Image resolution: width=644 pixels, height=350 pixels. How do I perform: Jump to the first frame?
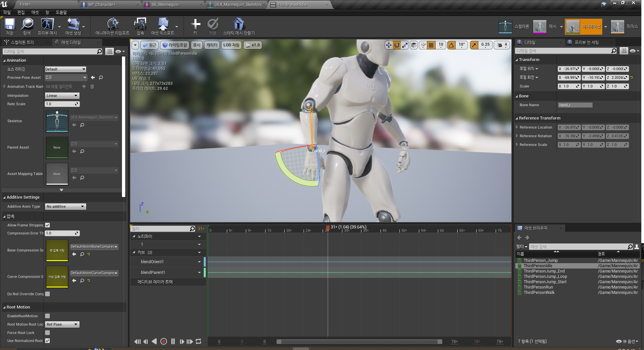click(137, 341)
